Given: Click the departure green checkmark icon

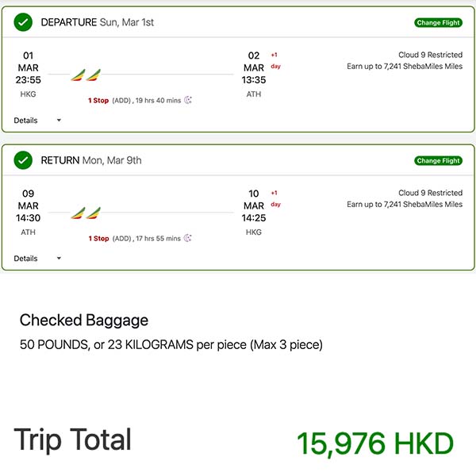Looking at the screenshot, I should pyautogui.click(x=24, y=22).
